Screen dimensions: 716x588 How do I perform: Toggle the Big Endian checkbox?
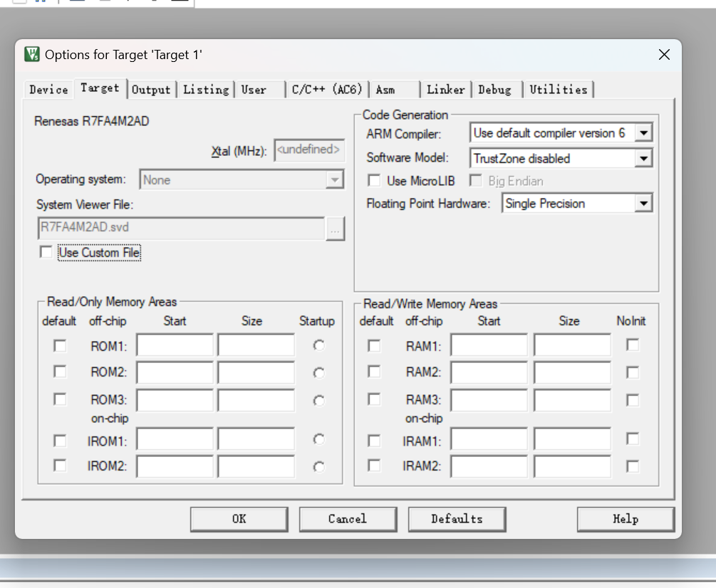point(475,181)
